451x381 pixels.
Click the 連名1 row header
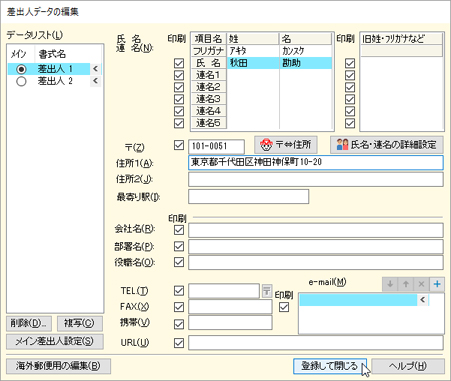click(209, 75)
